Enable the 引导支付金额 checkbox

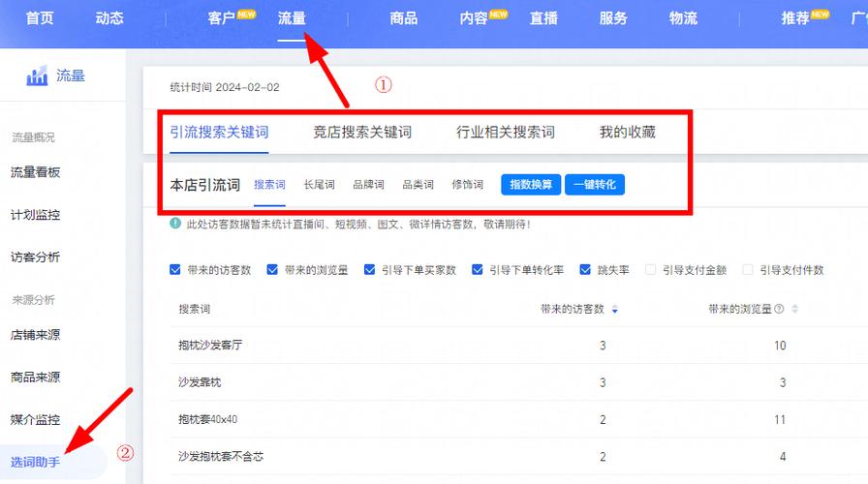pyautogui.click(x=650, y=269)
